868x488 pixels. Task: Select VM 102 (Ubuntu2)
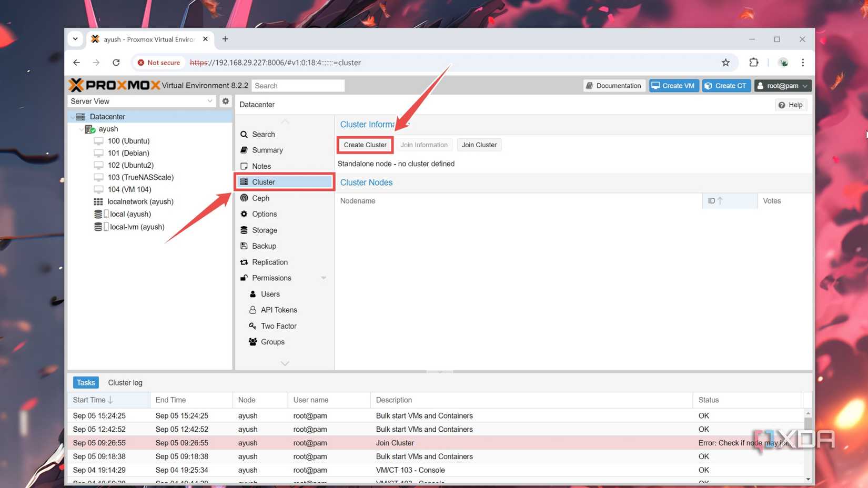(130, 165)
